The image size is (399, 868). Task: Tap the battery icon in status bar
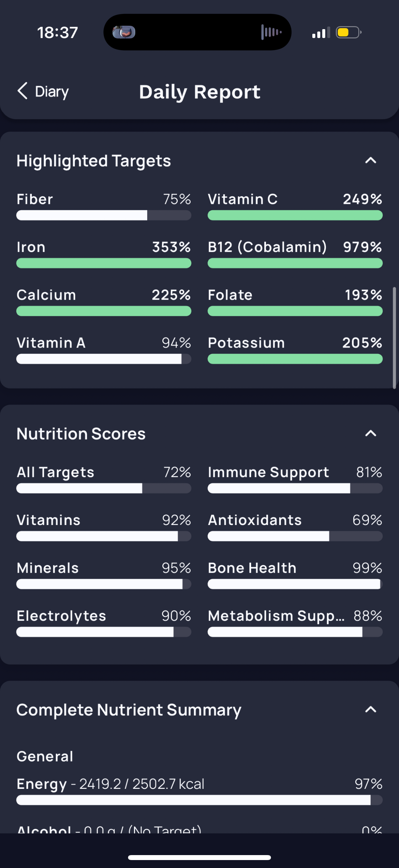tap(348, 32)
